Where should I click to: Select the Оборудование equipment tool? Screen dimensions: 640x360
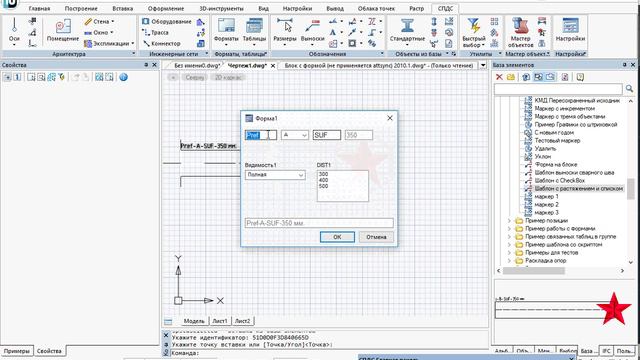pyautogui.click(x=167, y=21)
